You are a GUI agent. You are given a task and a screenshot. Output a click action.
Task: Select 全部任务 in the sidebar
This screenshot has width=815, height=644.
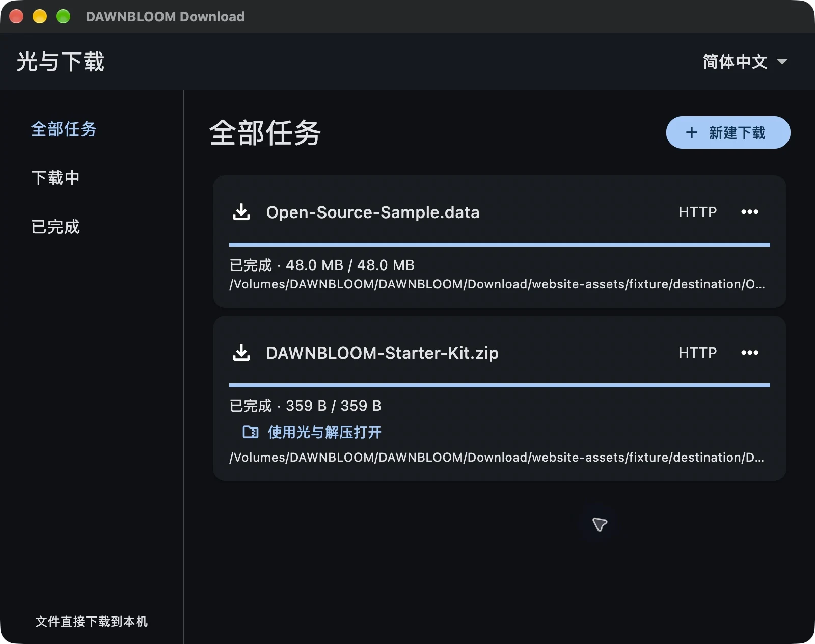click(64, 129)
